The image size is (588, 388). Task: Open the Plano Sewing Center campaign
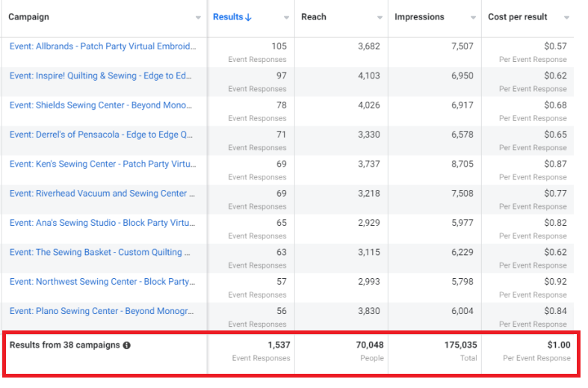click(102, 311)
